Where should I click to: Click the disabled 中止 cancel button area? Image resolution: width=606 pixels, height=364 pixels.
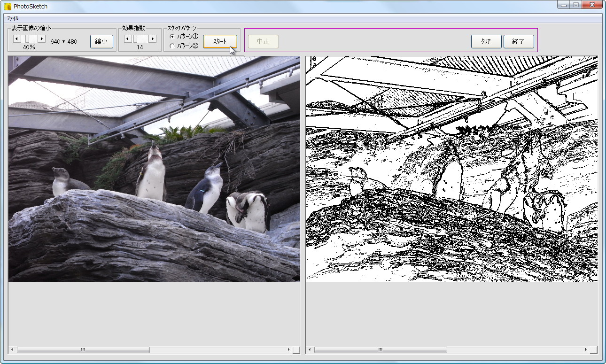263,41
